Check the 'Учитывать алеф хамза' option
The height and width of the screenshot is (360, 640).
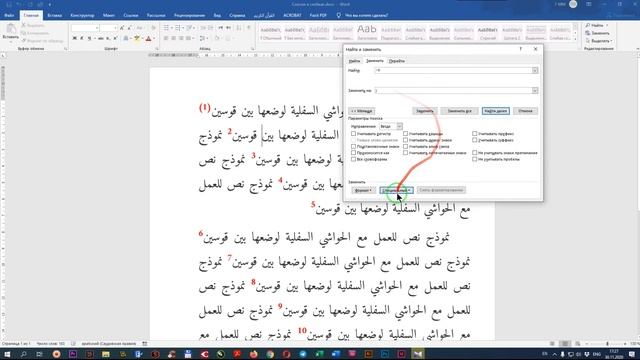(405, 146)
